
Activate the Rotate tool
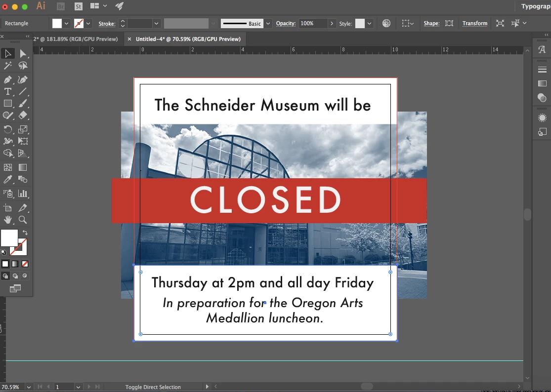point(8,129)
